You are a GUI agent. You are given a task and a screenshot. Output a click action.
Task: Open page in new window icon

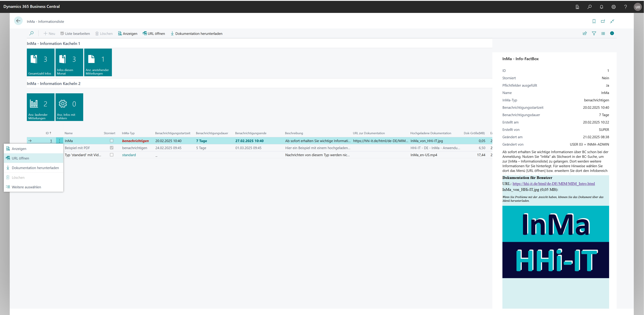(x=603, y=21)
